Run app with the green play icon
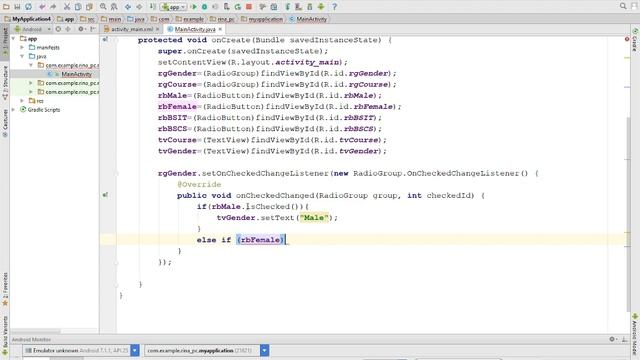The width and height of the screenshot is (640, 360). pyautogui.click(x=194, y=7)
